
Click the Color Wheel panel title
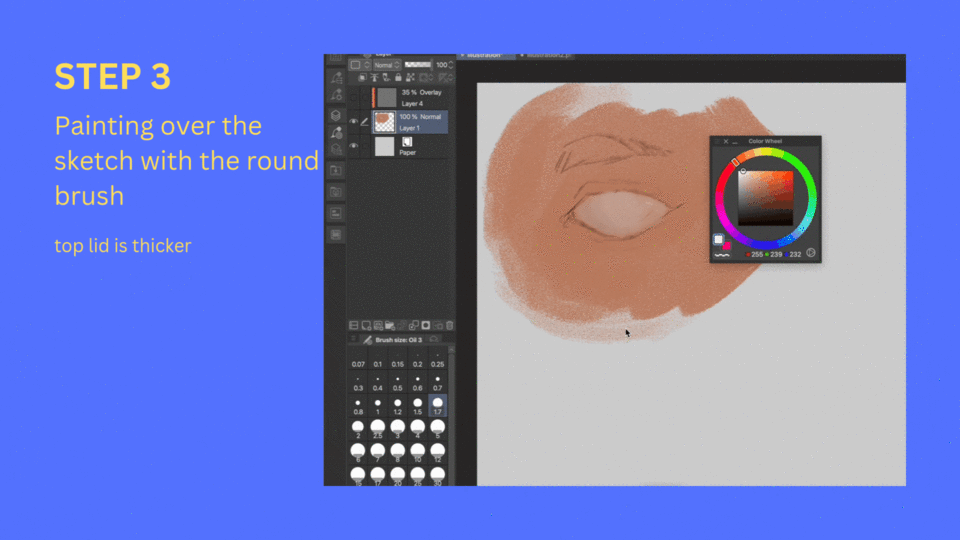click(x=765, y=141)
